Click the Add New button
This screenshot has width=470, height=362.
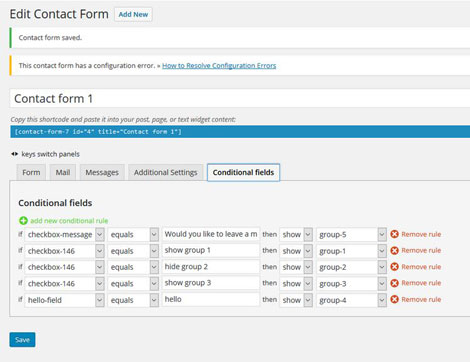pos(133,14)
